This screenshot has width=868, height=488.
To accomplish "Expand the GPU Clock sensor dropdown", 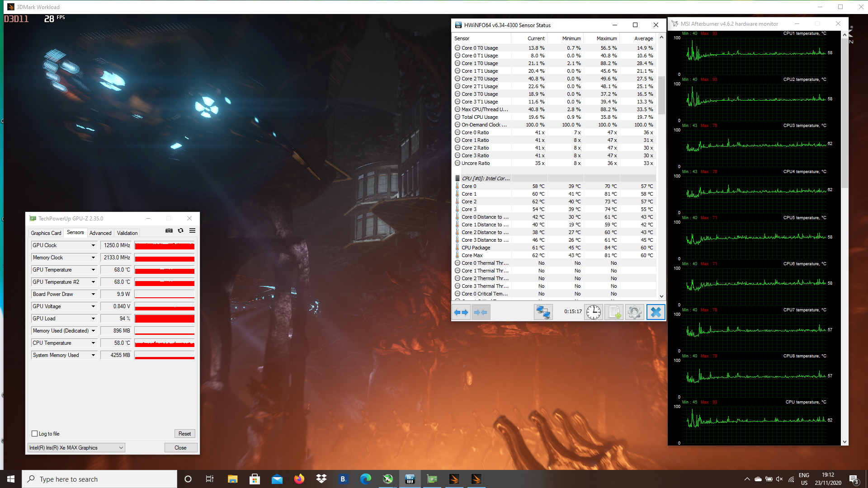I will [x=94, y=245].
